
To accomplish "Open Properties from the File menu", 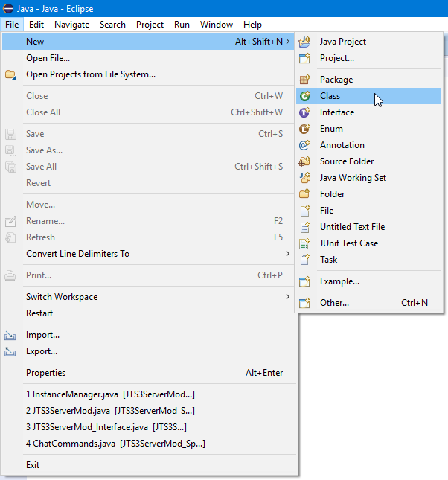I will [x=148, y=373].
